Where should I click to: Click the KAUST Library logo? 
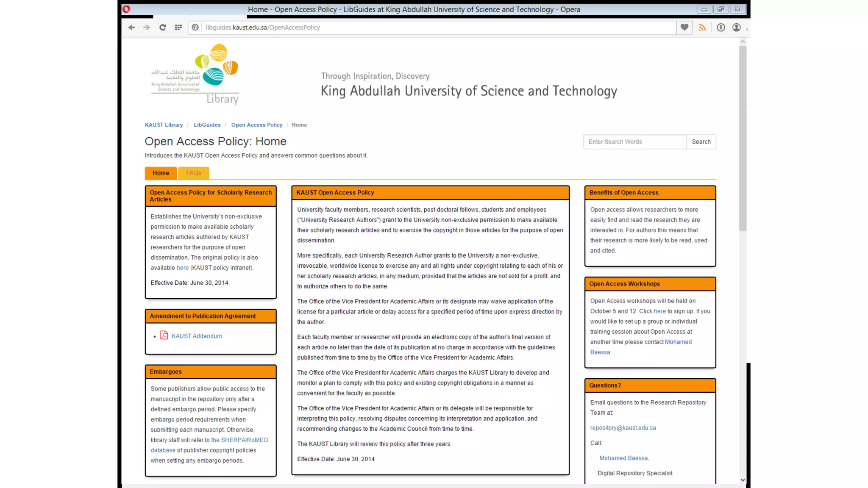pyautogui.click(x=195, y=74)
